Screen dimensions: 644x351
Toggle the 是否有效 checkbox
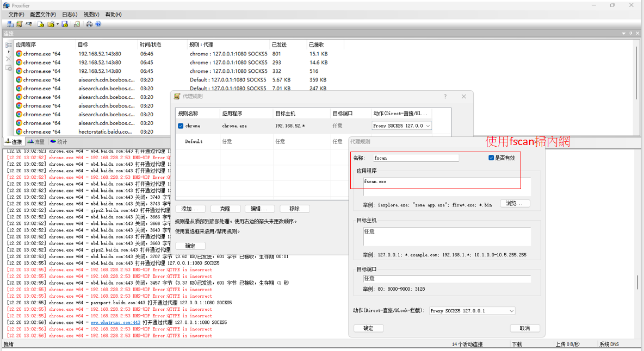491,158
